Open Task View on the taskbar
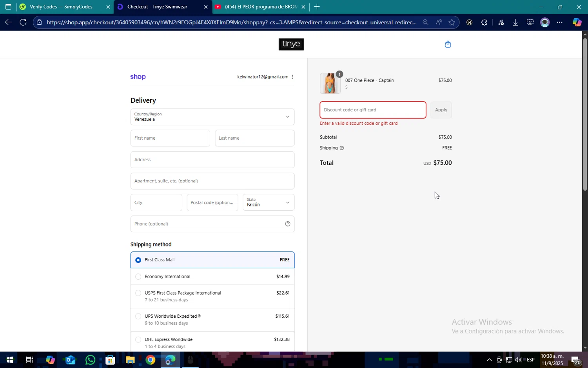The width and height of the screenshot is (588, 368). click(29, 360)
